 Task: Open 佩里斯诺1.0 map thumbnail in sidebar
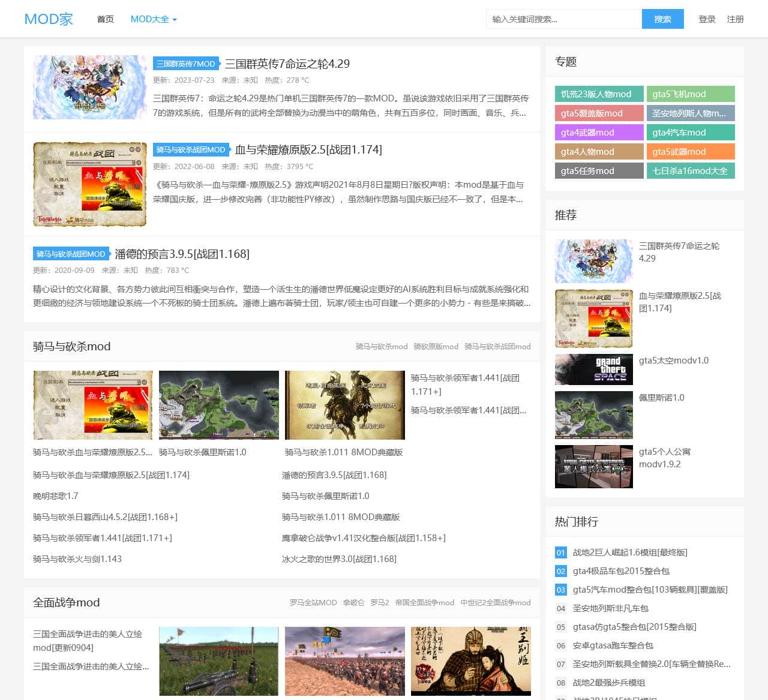[594, 415]
